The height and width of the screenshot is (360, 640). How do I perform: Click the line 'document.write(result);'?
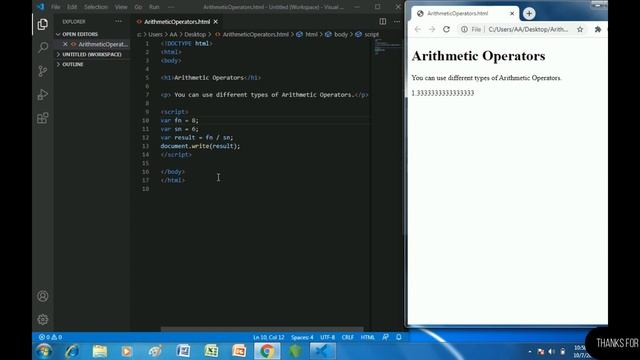(x=200, y=146)
